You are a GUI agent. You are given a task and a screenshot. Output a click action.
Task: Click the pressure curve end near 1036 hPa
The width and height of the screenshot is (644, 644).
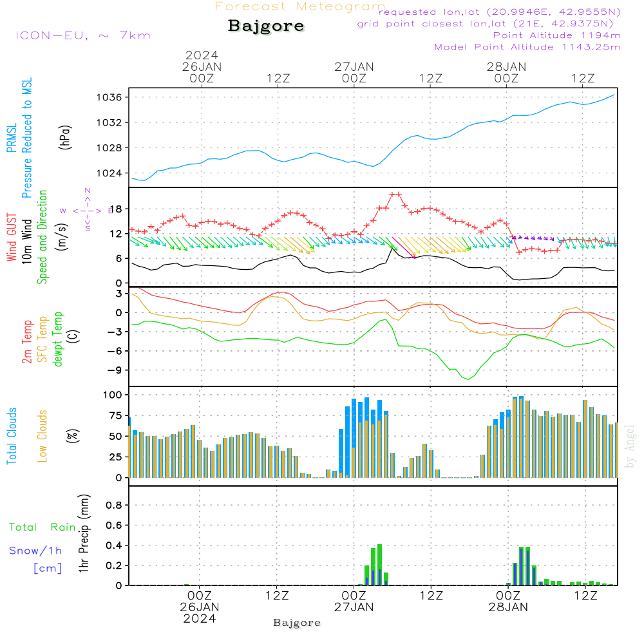[614, 95]
